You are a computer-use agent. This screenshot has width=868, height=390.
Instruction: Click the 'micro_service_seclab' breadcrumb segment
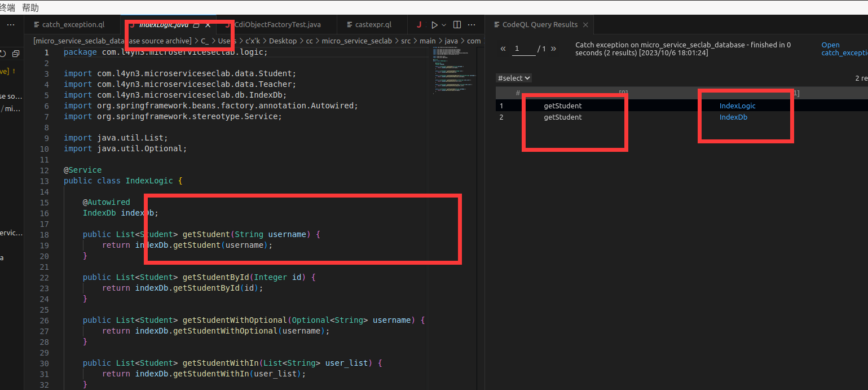(x=356, y=41)
